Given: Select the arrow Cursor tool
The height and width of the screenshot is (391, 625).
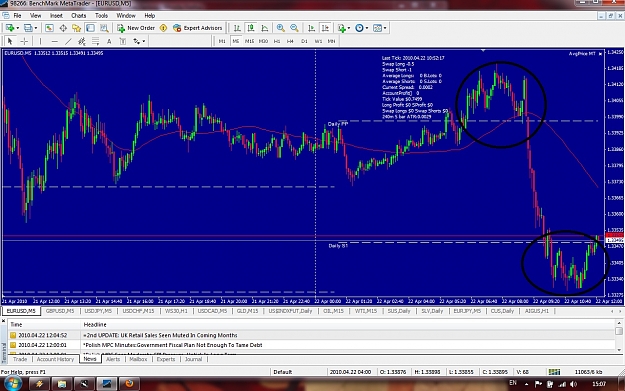Looking at the screenshot, I should click(10, 41).
